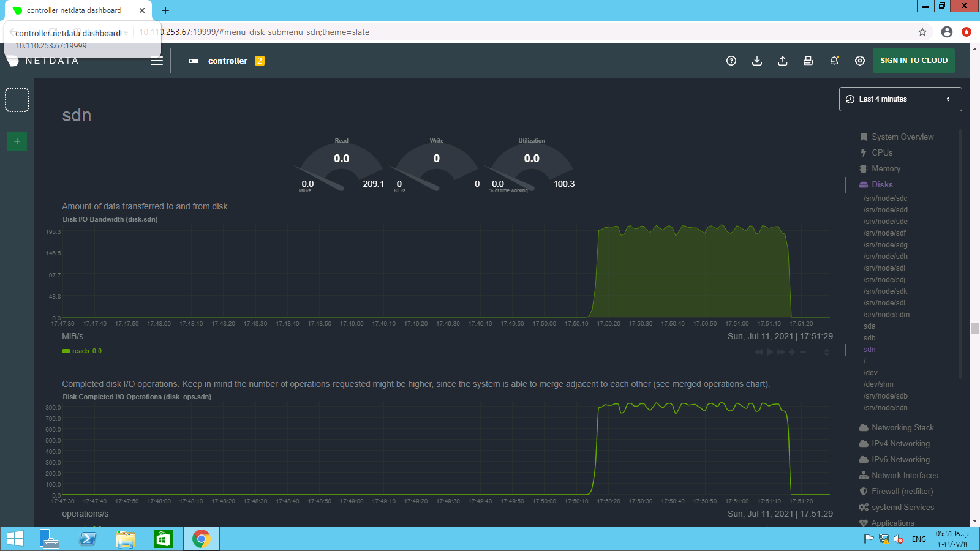Screen dimensions: 980x551
Task: Bookmark this page with the star icon
Action: click(x=922, y=32)
